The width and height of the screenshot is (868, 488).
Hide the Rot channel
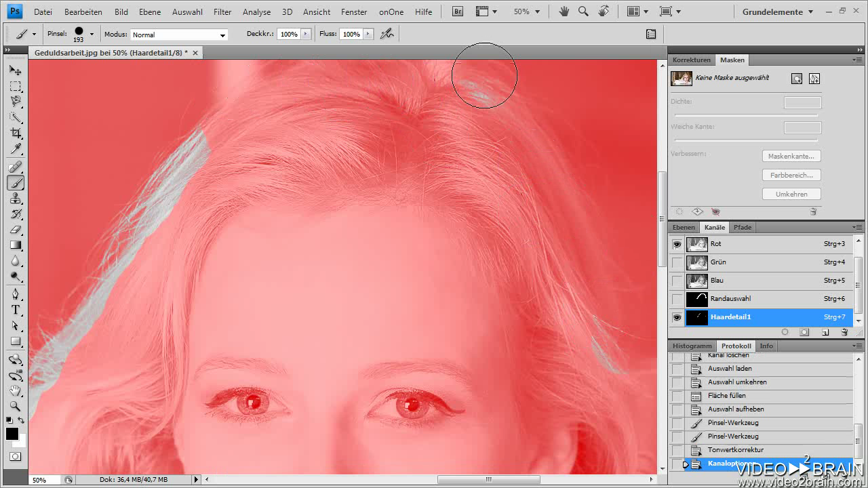pos(677,244)
